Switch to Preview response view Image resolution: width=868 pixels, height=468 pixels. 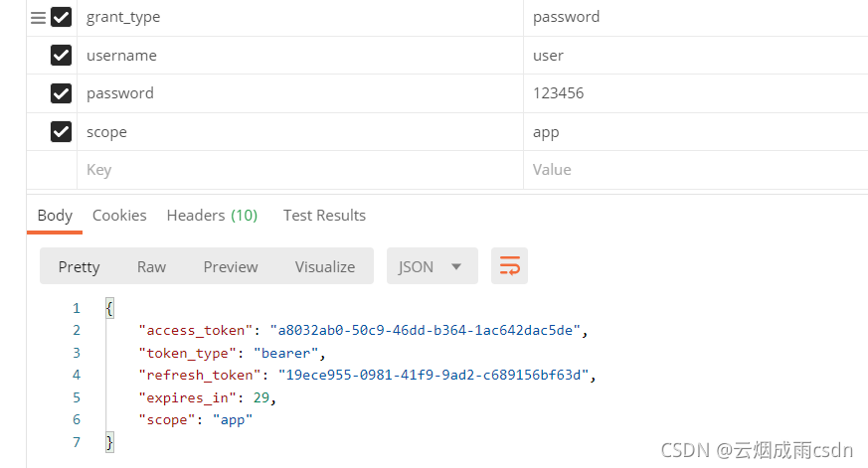(231, 266)
